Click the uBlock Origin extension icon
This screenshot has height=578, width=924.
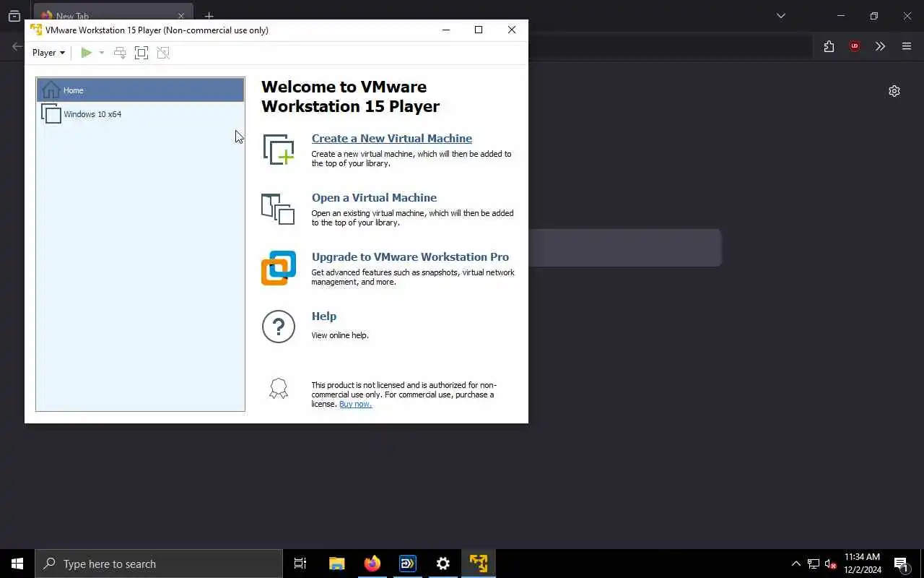855,46
